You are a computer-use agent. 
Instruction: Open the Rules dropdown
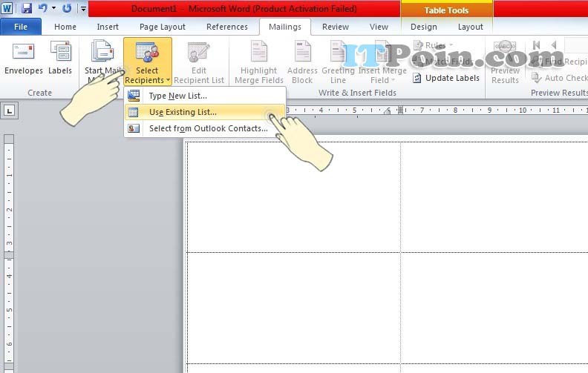point(433,45)
